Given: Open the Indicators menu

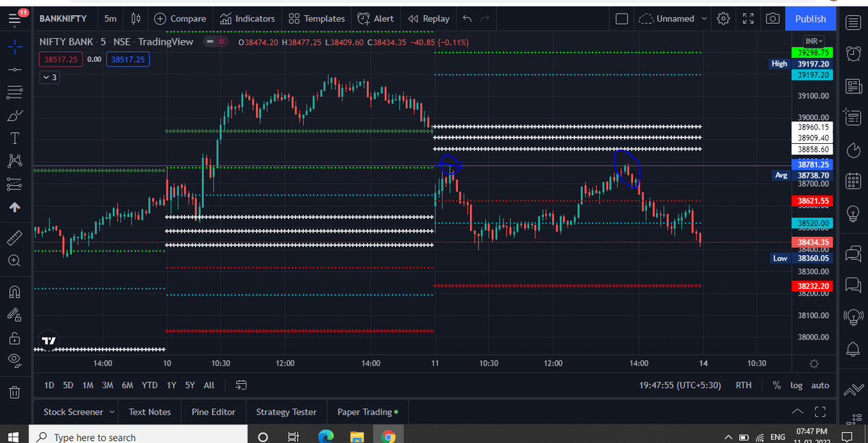Looking at the screenshot, I should tap(247, 19).
